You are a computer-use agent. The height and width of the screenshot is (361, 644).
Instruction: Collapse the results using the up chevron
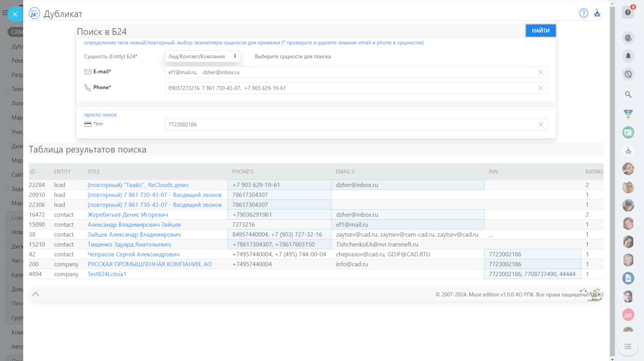[36, 294]
